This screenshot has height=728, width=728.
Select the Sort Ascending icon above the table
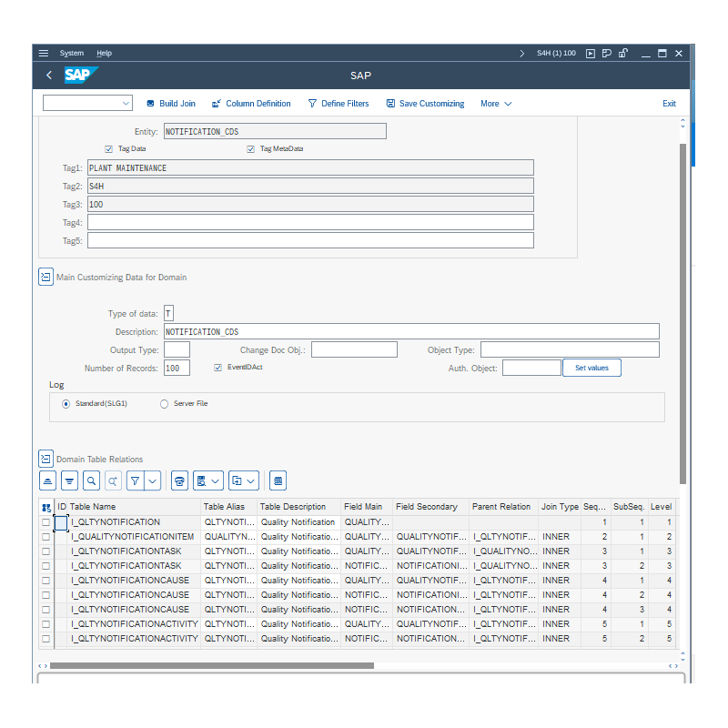tap(47, 480)
